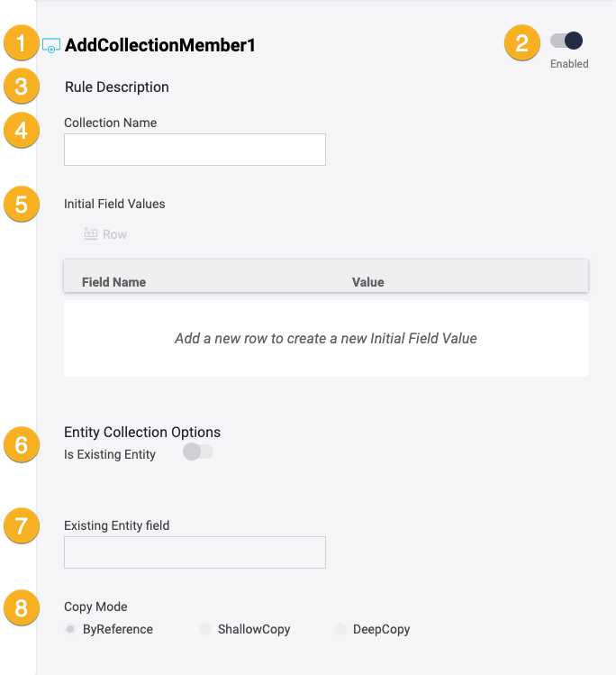
Task: Click the empty Initial Field Value placeholder row
Action: pos(325,339)
